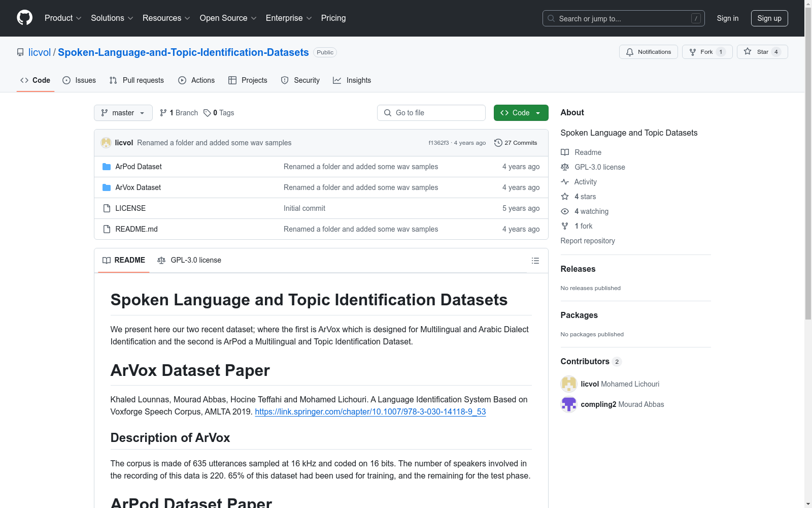Switch to the Actions tab
812x508 pixels.
pos(196,80)
